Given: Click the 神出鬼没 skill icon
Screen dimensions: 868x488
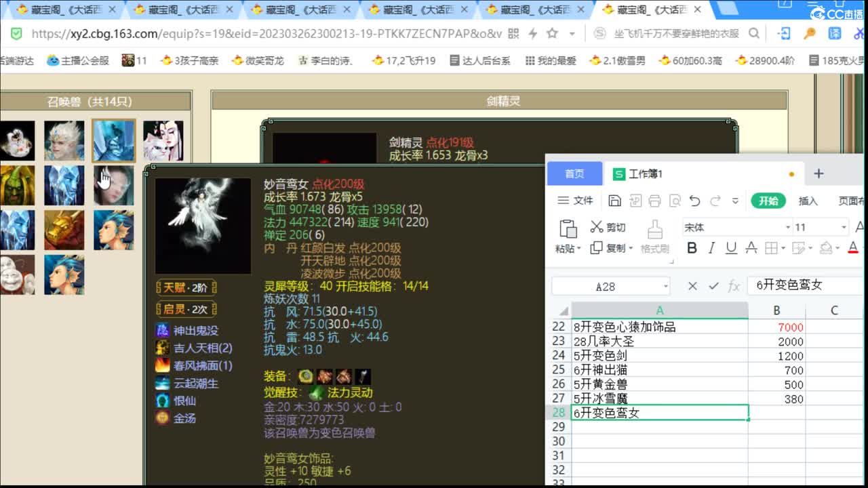Looking at the screenshot, I should (x=162, y=330).
